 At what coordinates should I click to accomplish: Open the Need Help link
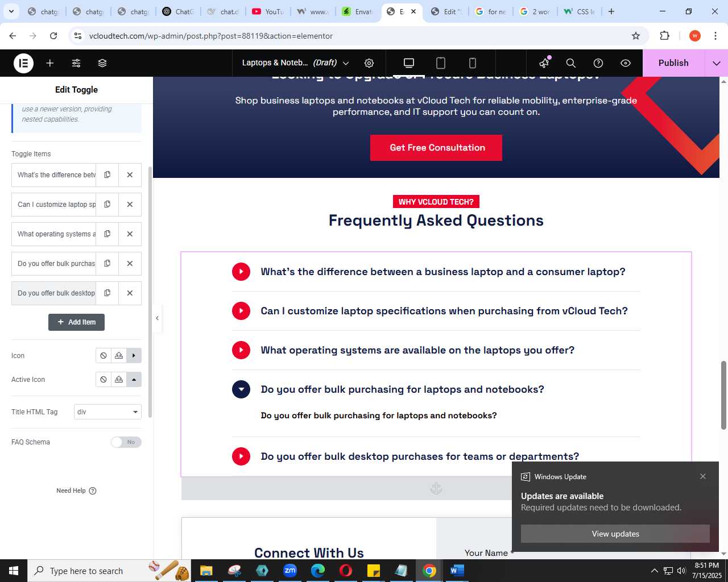click(x=76, y=490)
